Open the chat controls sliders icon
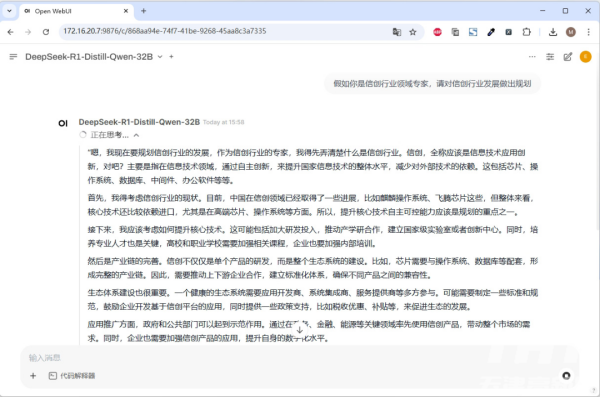The image size is (600, 397). tap(550, 57)
